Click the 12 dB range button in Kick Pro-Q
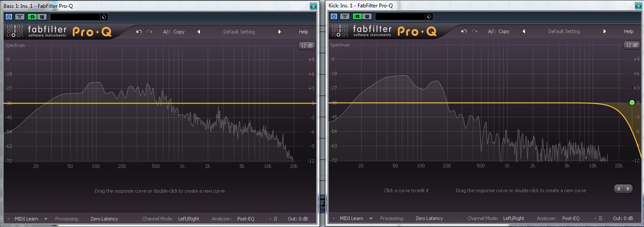644x227 pixels. 631,45
